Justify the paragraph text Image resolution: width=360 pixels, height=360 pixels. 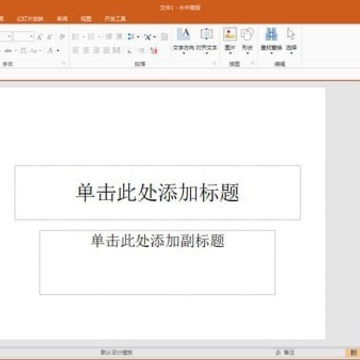coord(106,51)
